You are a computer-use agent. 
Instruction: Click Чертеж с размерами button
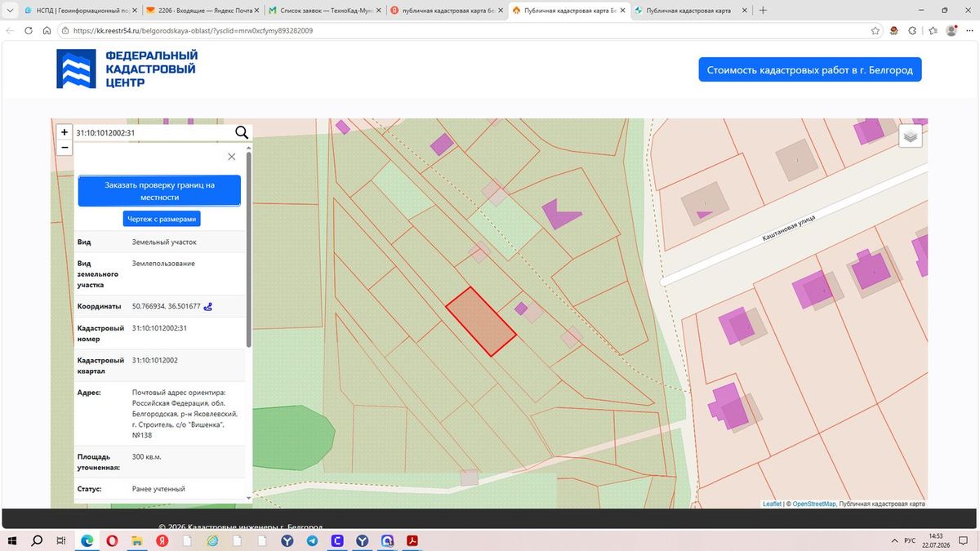click(162, 219)
